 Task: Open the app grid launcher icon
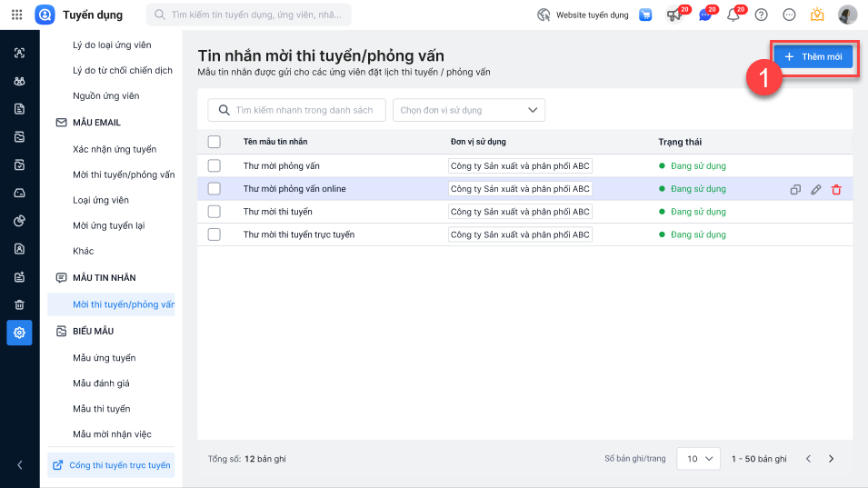point(16,15)
